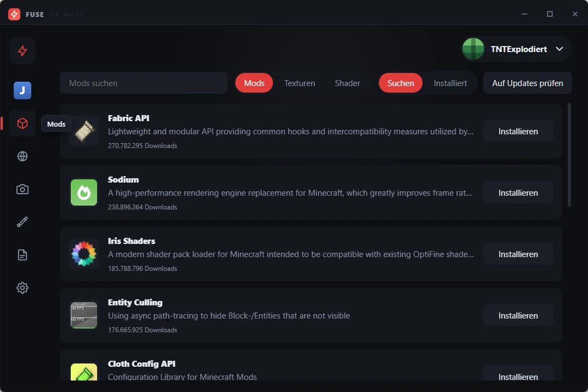Click the Fabric API mod icon

84,131
